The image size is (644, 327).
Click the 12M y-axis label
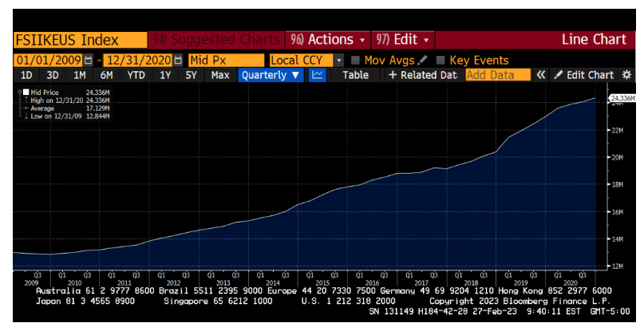coord(618,266)
